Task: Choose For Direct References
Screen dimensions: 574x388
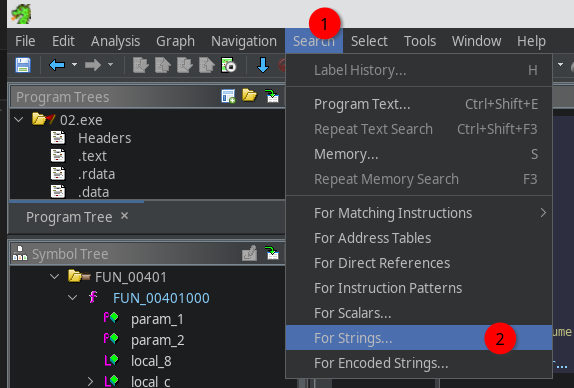Action: [x=419, y=263]
